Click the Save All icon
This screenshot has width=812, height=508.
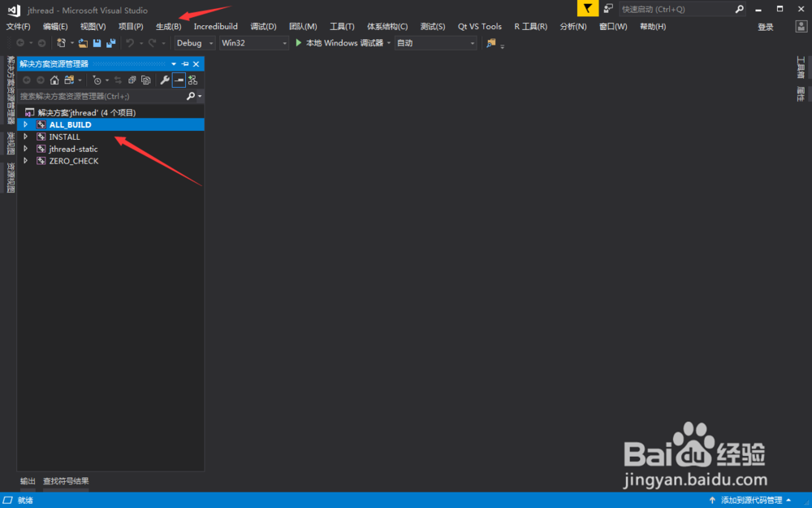tap(110, 43)
